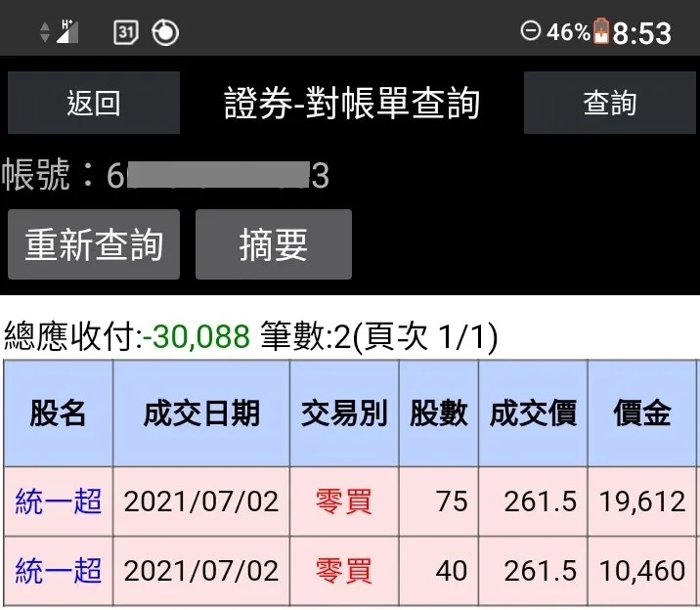700x610 pixels.
Task: Tap the 46% battery percentage
Action: tap(568, 32)
